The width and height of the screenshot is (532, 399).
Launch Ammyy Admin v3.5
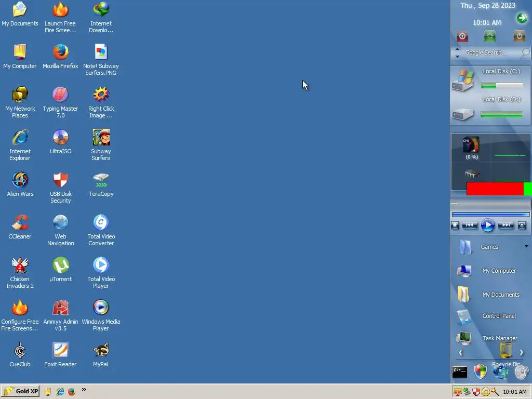(x=60, y=315)
